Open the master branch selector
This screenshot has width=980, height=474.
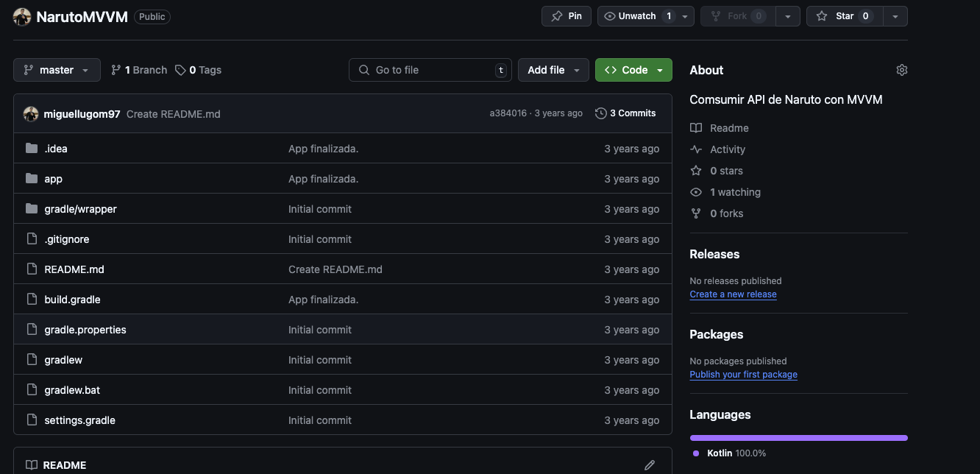tap(57, 70)
